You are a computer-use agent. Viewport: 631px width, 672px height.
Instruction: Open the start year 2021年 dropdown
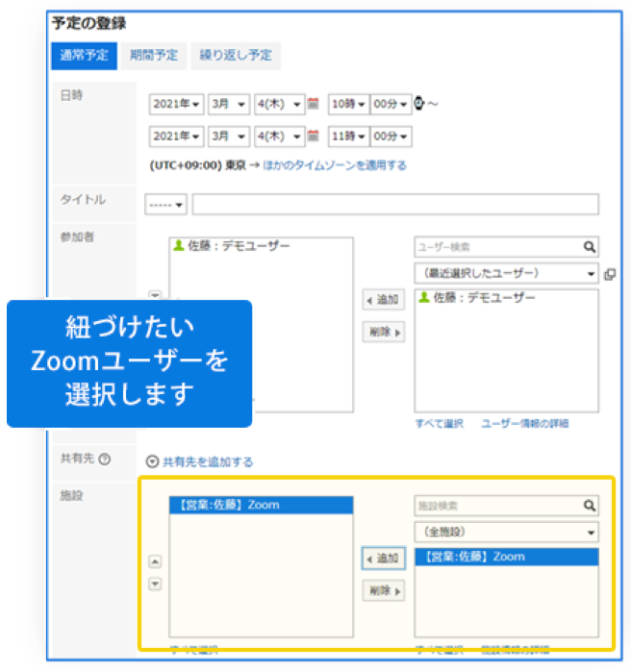[x=176, y=104]
